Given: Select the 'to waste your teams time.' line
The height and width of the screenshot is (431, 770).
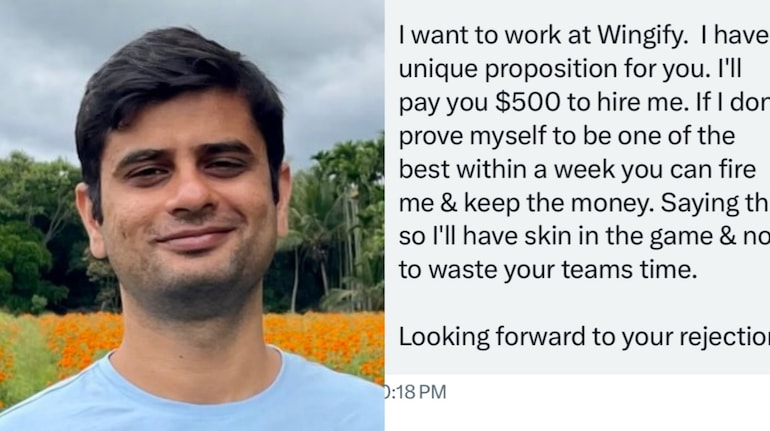Looking at the screenshot, I should coord(548,269).
